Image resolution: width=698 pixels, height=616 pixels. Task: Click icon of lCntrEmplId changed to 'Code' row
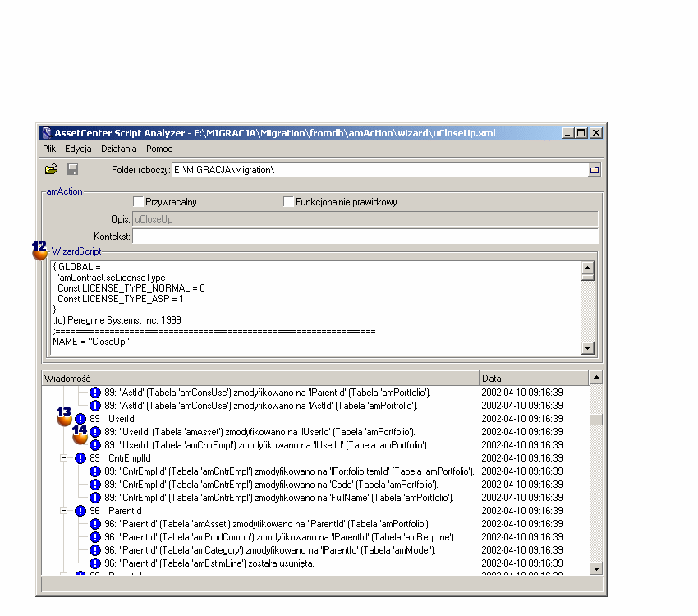pyautogui.click(x=95, y=485)
